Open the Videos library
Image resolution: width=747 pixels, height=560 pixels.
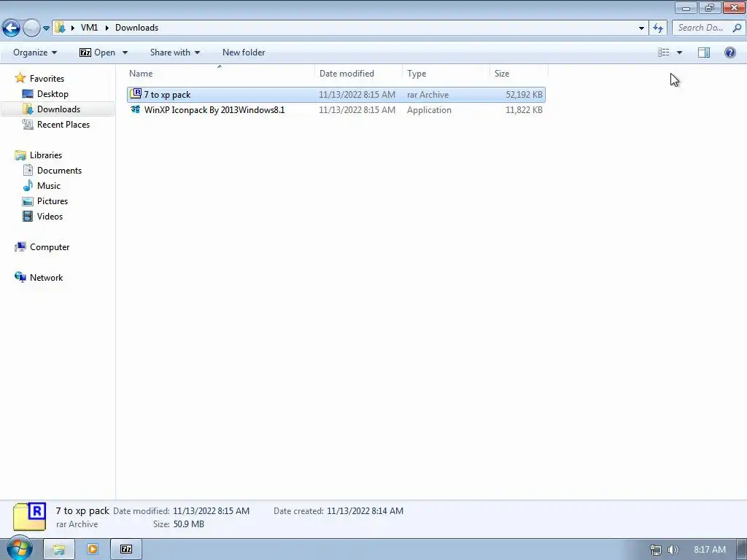(x=50, y=216)
